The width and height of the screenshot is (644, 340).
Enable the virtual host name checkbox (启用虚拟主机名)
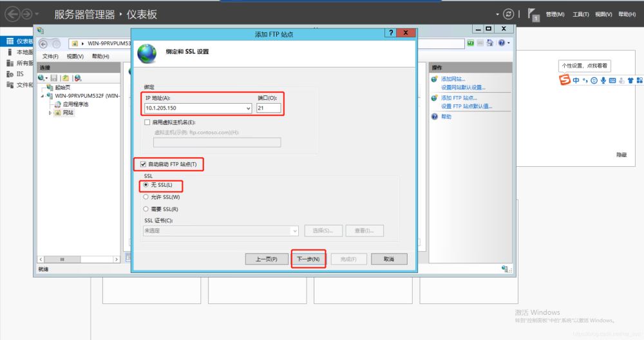(147, 122)
